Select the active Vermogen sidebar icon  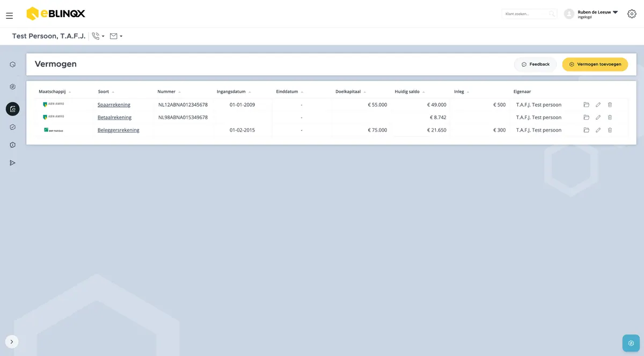click(12, 109)
